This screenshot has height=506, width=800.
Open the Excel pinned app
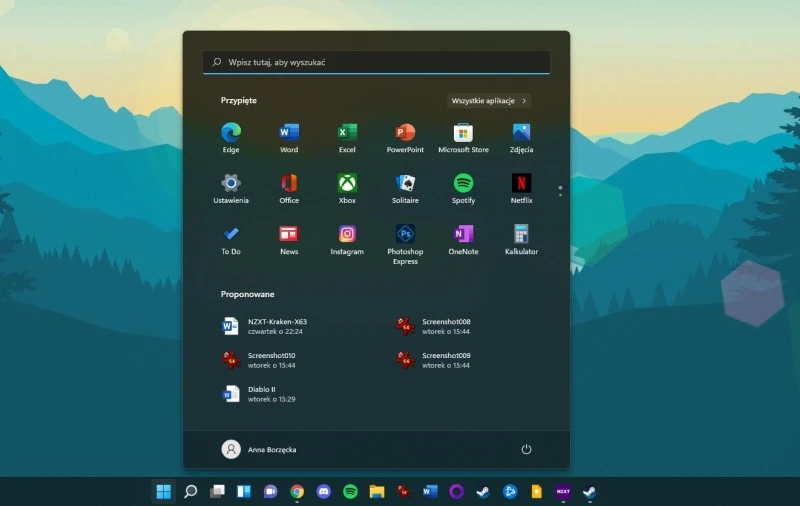point(347,137)
